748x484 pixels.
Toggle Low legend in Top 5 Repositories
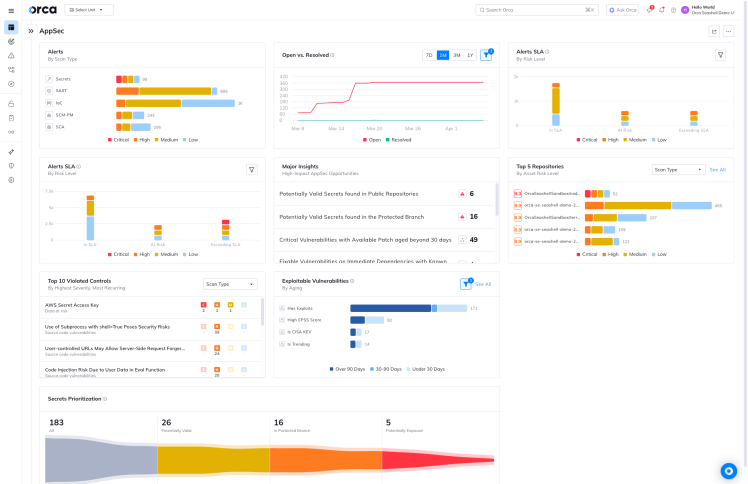[659, 254]
